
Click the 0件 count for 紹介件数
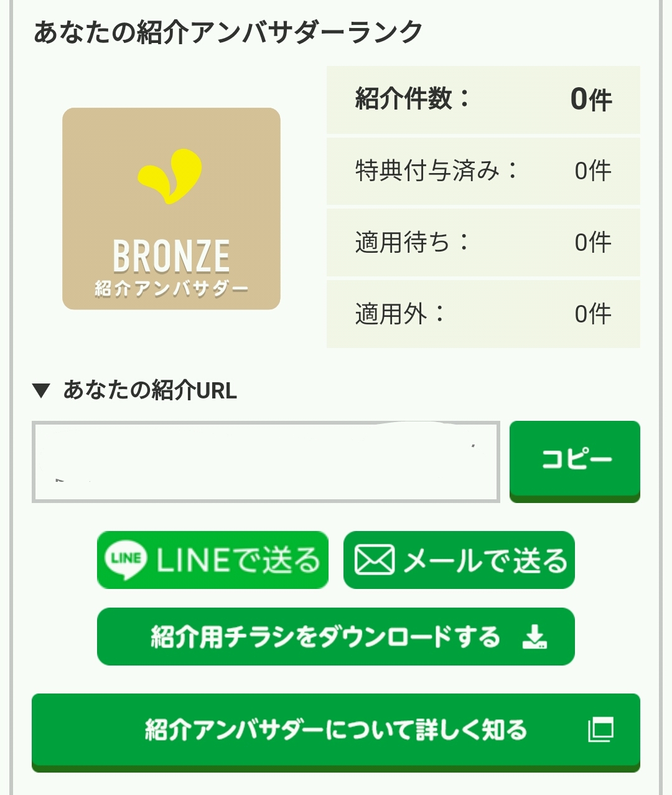[590, 100]
